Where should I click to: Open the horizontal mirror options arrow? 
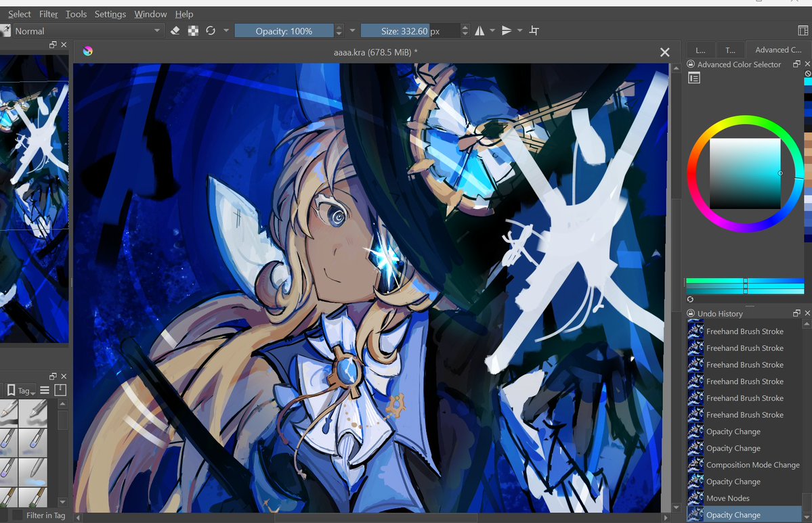(x=492, y=30)
